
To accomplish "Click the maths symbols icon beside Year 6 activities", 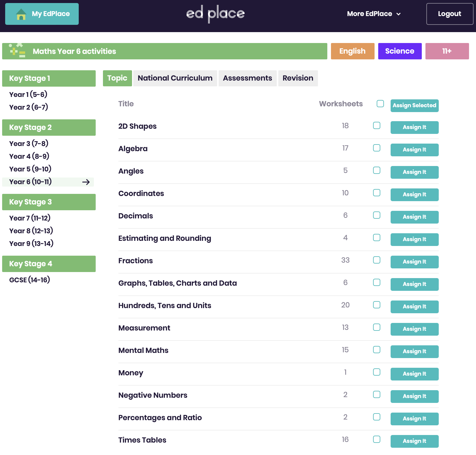I will pyautogui.click(x=17, y=51).
